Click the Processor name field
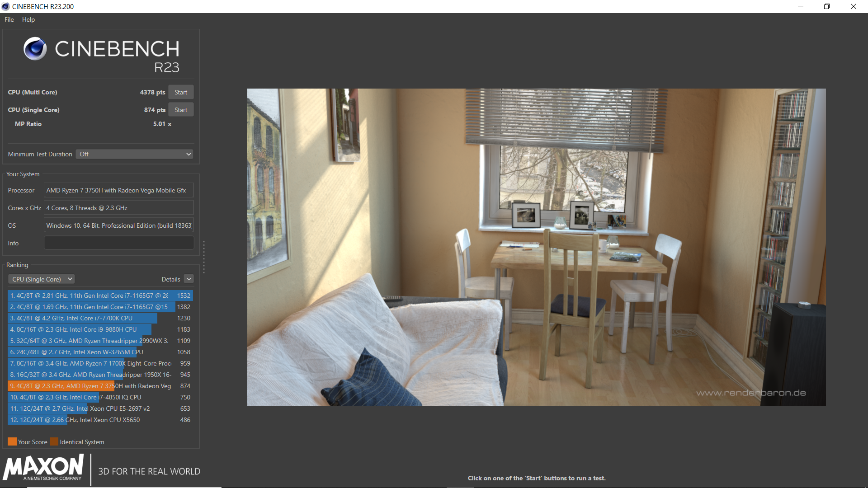The width and height of the screenshot is (868, 488). point(118,190)
